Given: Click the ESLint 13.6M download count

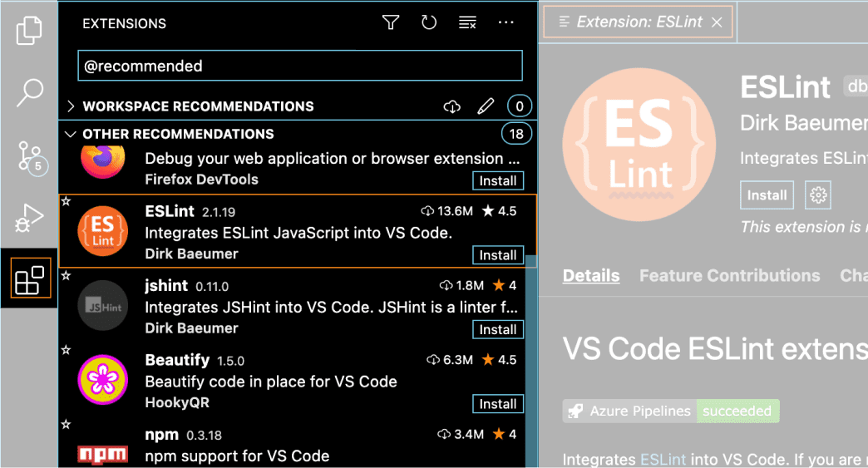Looking at the screenshot, I should click(x=446, y=211).
